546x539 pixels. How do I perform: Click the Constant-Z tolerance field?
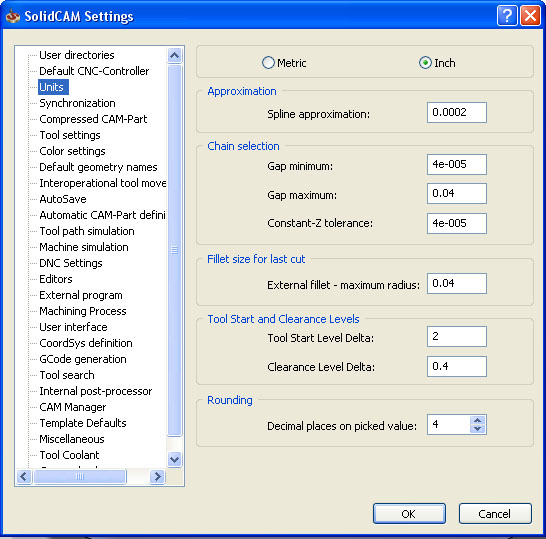pos(457,223)
